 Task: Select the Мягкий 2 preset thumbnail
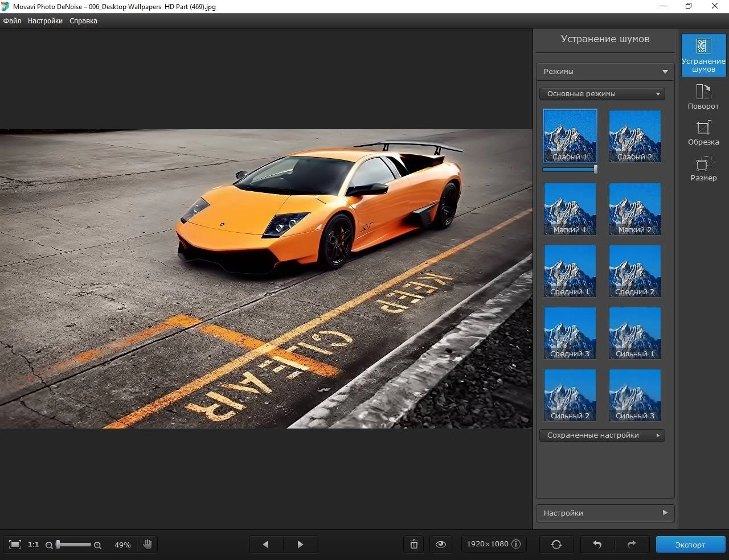coord(635,209)
